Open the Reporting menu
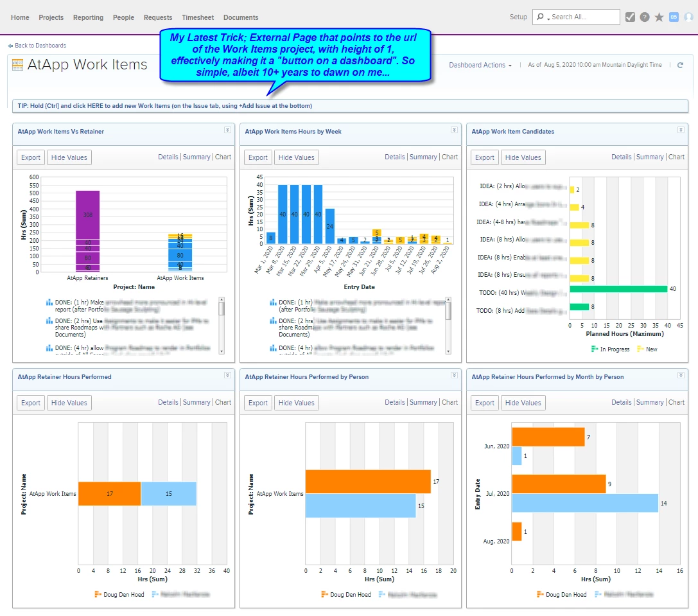 (88, 17)
